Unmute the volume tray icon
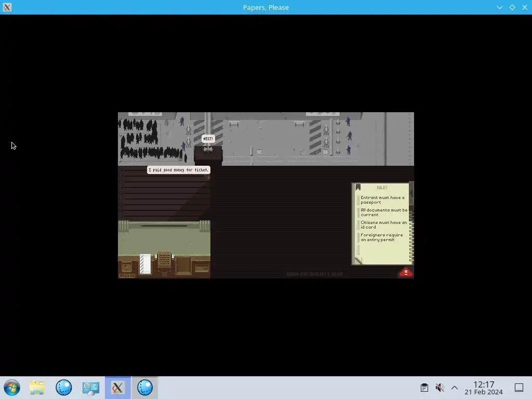532x399 pixels. tap(440, 388)
